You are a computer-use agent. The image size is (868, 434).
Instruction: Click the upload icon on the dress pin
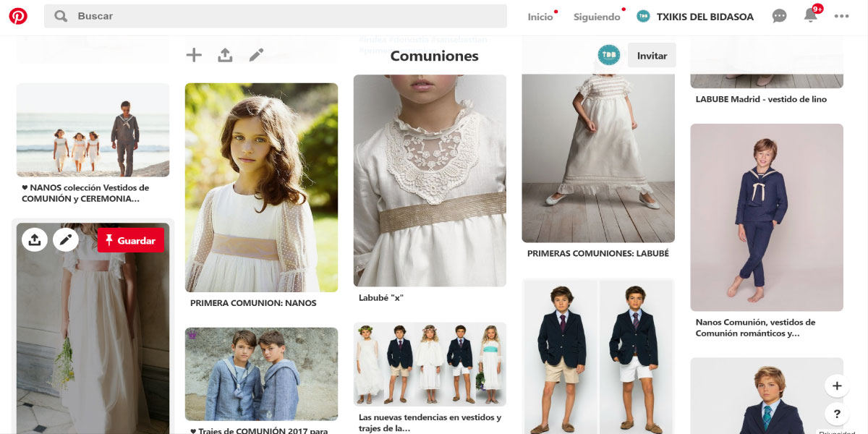pos(35,239)
